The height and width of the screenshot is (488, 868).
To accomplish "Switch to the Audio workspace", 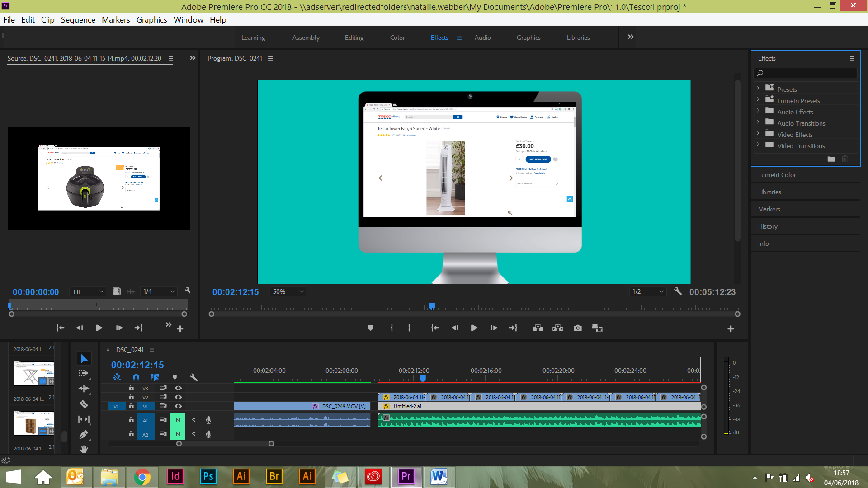I will tap(483, 38).
